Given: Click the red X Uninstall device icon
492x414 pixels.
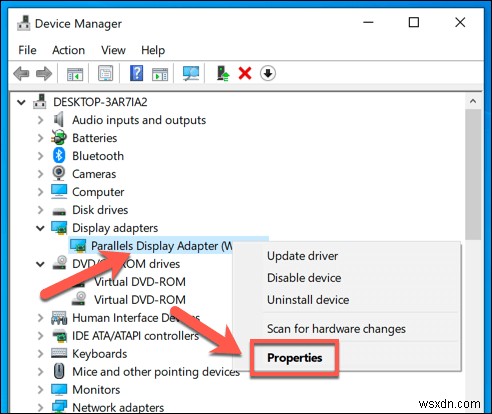Looking at the screenshot, I should [x=245, y=73].
